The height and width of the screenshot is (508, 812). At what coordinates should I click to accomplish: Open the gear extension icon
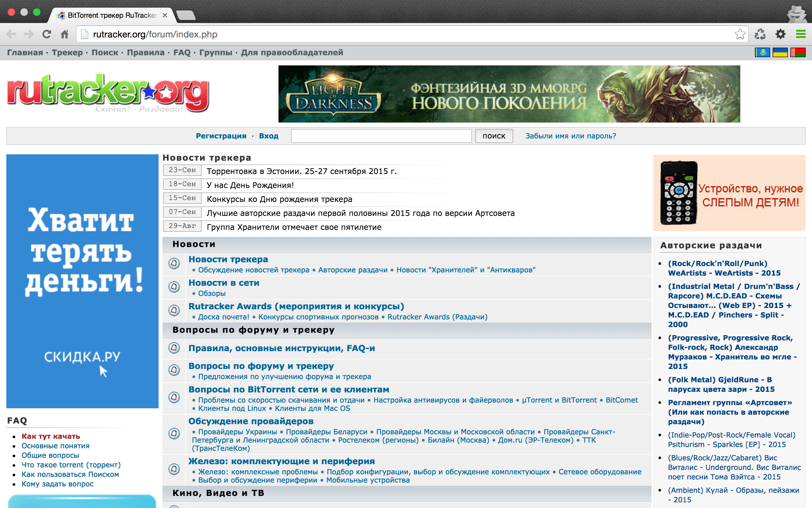[x=781, y=34]
